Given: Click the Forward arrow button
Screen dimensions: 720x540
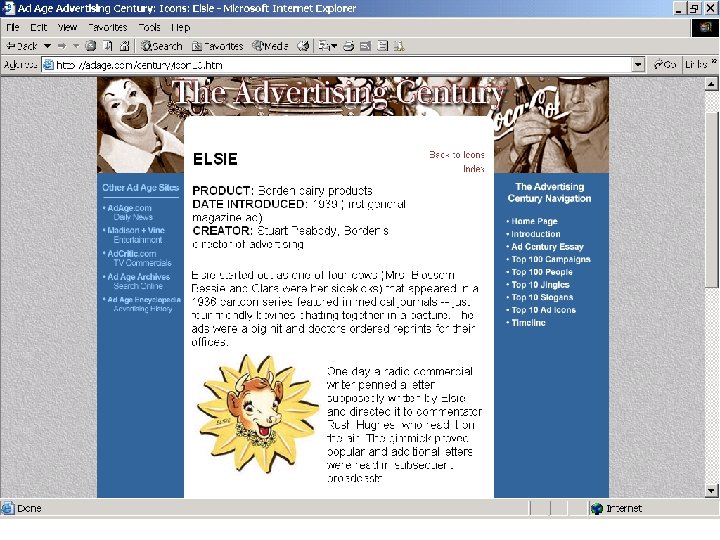Looking at the screenshot, I should tap(62, 46).
